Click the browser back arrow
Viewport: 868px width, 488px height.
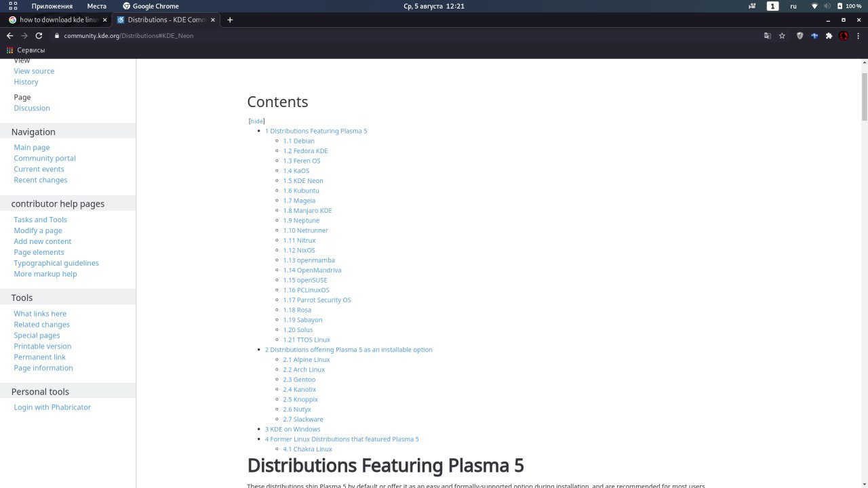click(10, 36)
